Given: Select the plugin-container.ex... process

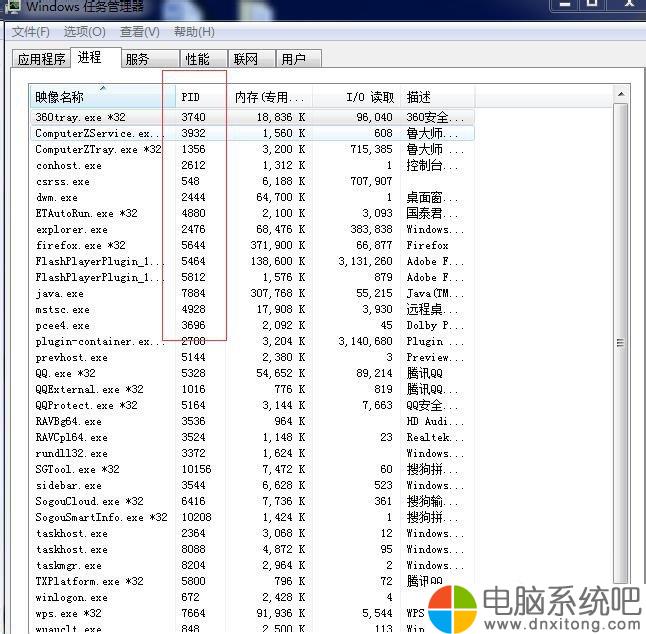Looking at the screenshot, I should click(252, 342).
